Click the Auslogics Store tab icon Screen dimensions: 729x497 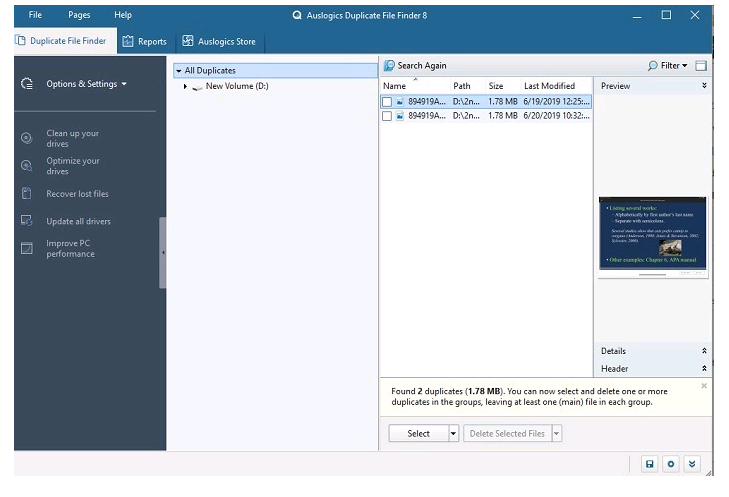point(188,41)
